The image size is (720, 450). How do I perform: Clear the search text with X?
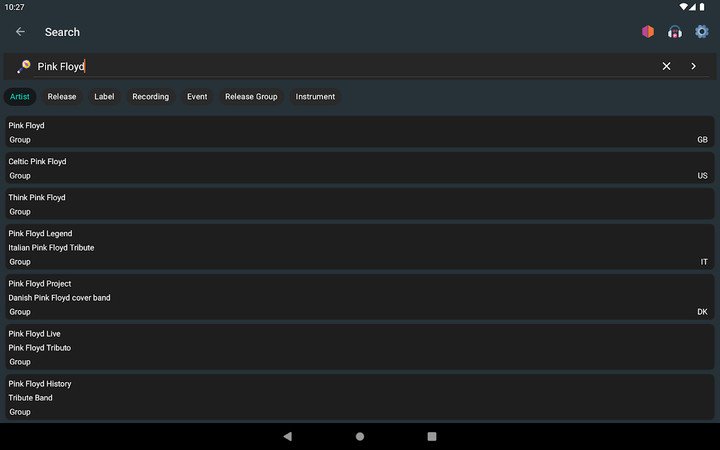pyautogui.click(x=666, y=66)
